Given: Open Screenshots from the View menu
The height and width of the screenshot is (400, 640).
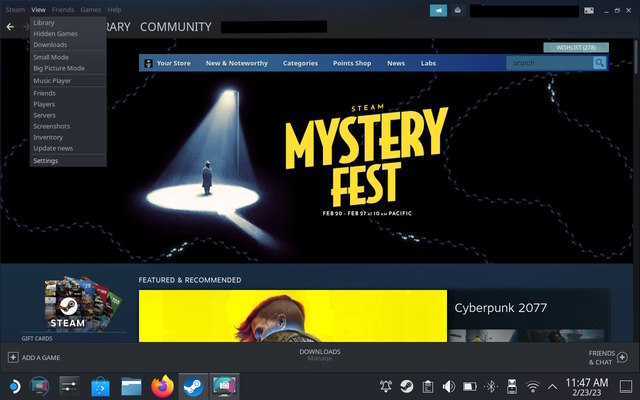Looking at the screenshot, I should pyautogui.click(x=51, y=127).
